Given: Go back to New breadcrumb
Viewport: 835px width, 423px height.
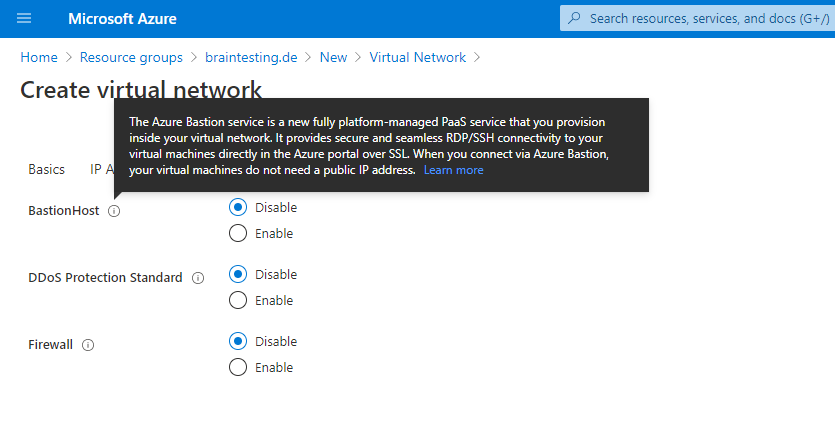Looking at the screenshot, I should (333, 58).
